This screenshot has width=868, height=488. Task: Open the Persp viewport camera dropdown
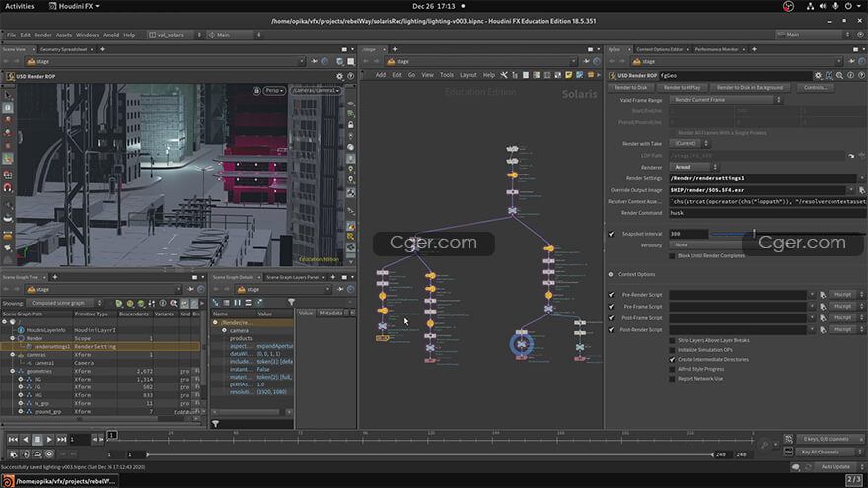tap(274, 90)
